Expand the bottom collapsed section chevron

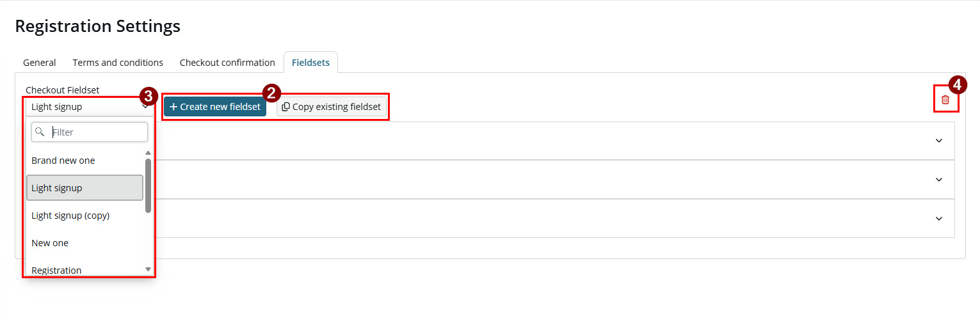tap(939, 219)
